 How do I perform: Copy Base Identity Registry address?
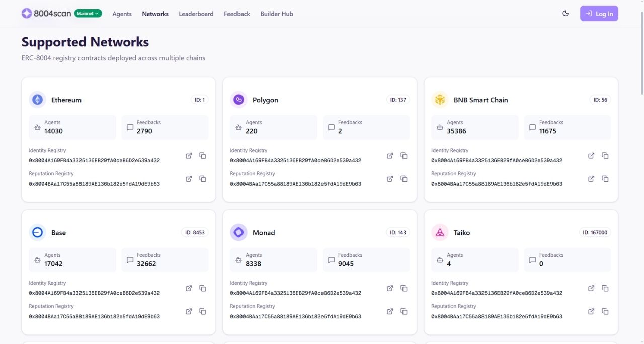tap(203, 288)
